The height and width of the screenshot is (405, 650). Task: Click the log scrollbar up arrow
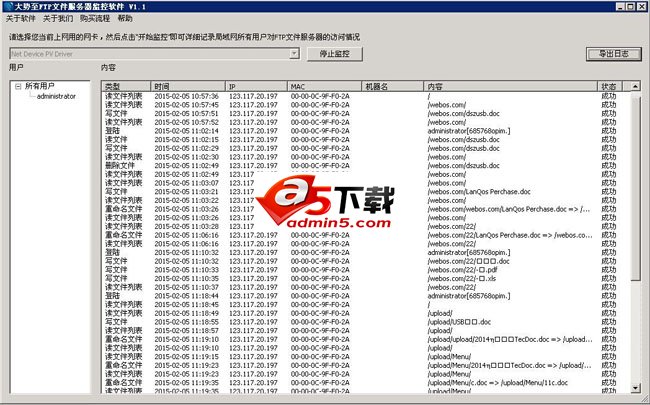pos(635,86)
